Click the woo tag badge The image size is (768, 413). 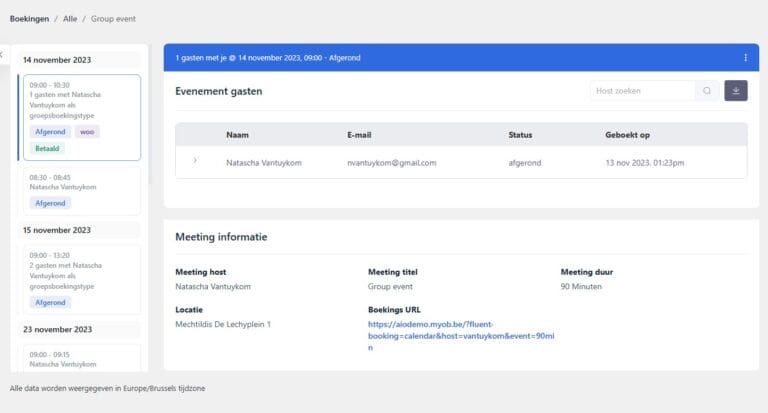click(x=88, y=132)
